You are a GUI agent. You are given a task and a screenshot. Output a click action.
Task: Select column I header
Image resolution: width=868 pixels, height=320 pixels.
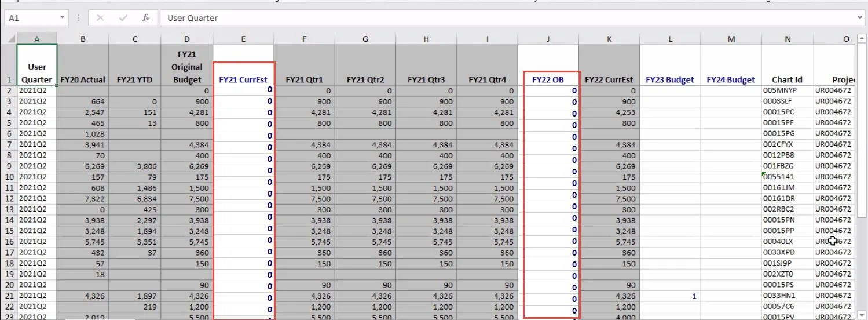(x=487, y=39)
